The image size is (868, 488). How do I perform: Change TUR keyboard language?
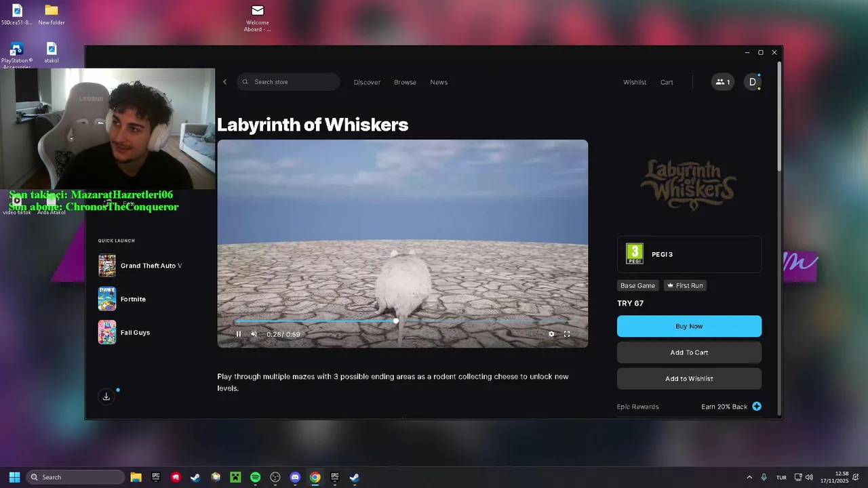pos(781,477)
